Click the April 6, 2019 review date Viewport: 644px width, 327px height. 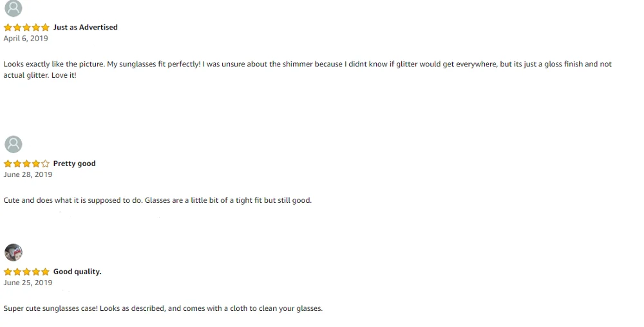click(x=26, y=39)
